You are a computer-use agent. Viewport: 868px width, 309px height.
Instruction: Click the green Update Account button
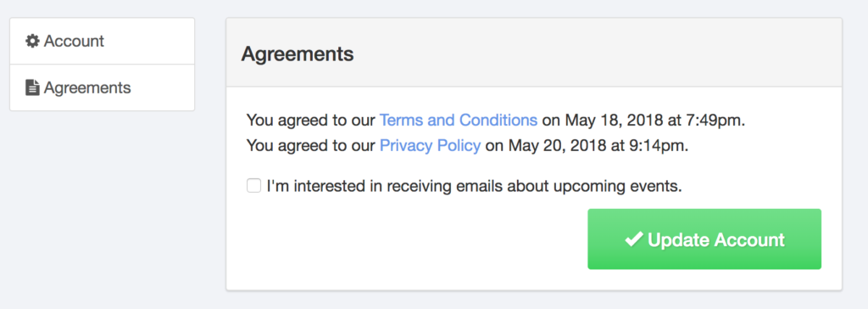pyautogui.click(x=704, y=239)
